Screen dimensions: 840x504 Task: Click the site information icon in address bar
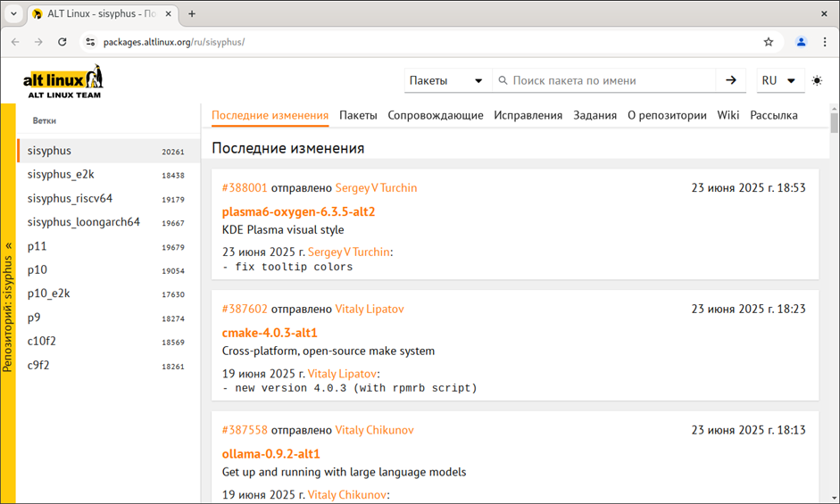coord(89,42)
